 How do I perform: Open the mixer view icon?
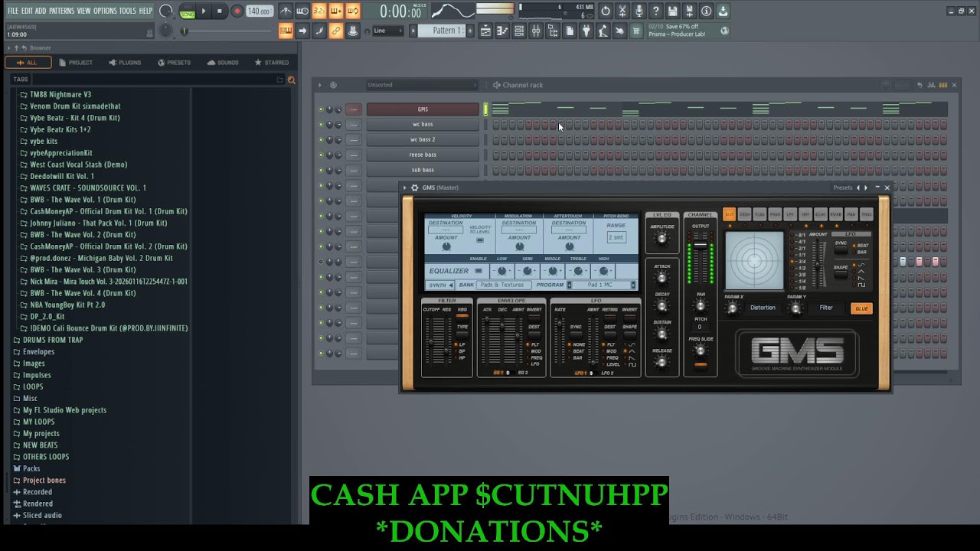point(536,31)
